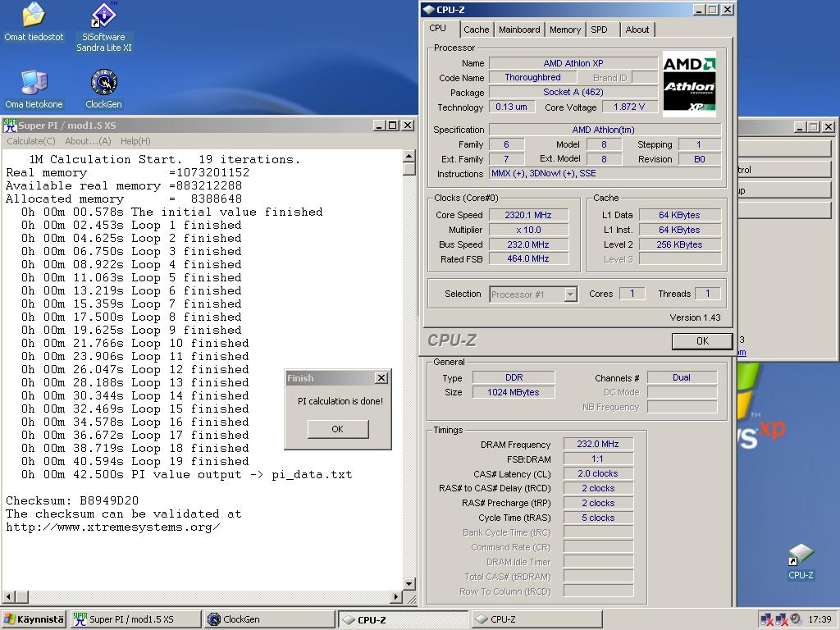Click the Checksum: B8949D20 line
This screenshot has width=840, height=630.
(72, 501)
